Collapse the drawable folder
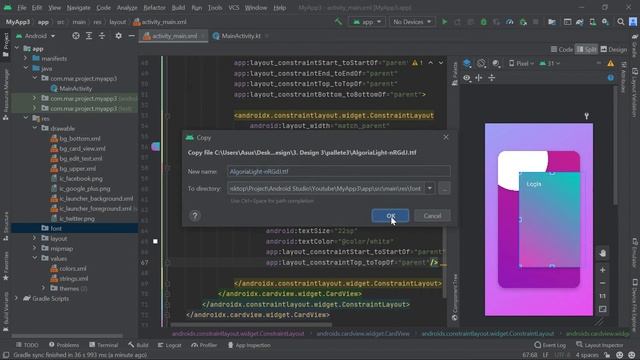The height and width of the screenshot is (360, 640). 35,128
